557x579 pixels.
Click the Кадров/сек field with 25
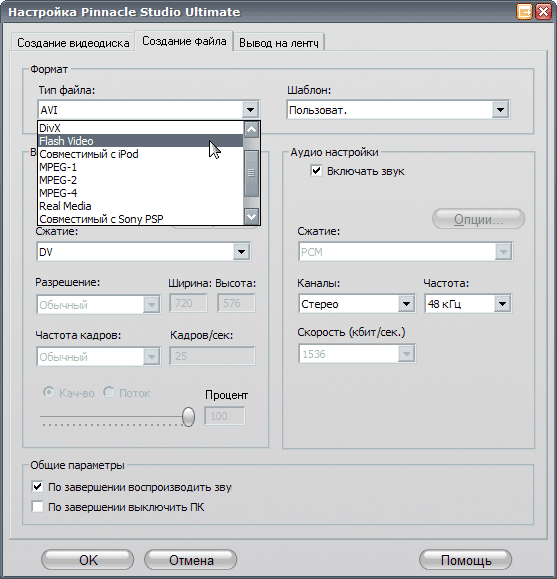(212, 356)
